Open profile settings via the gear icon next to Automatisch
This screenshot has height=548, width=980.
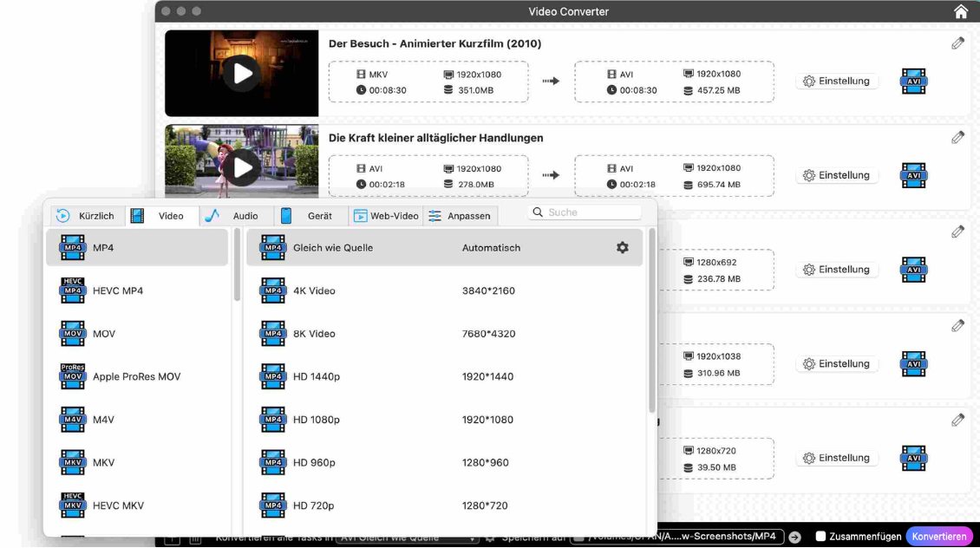pos(622,247)
